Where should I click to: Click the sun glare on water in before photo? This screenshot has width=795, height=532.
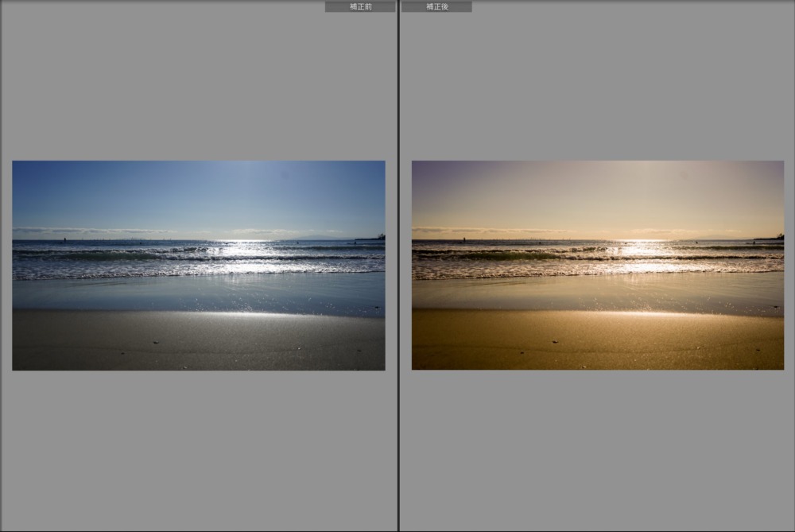coord(238,251)
